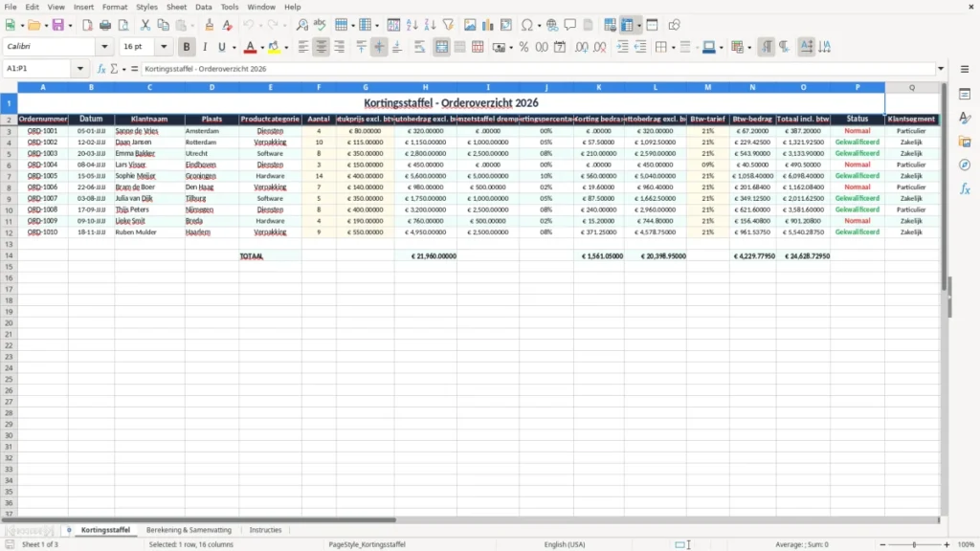Open the sidebar Navigator panel
Screen dimensions: 980x551
(965, 165)
